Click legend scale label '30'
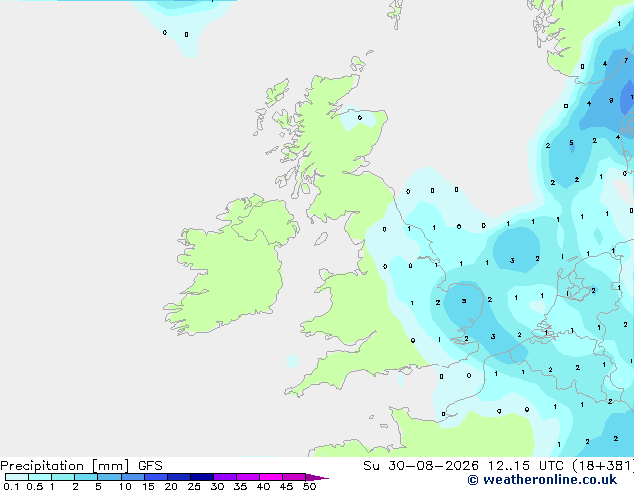The image size is (634, 490). click(217, 486)
